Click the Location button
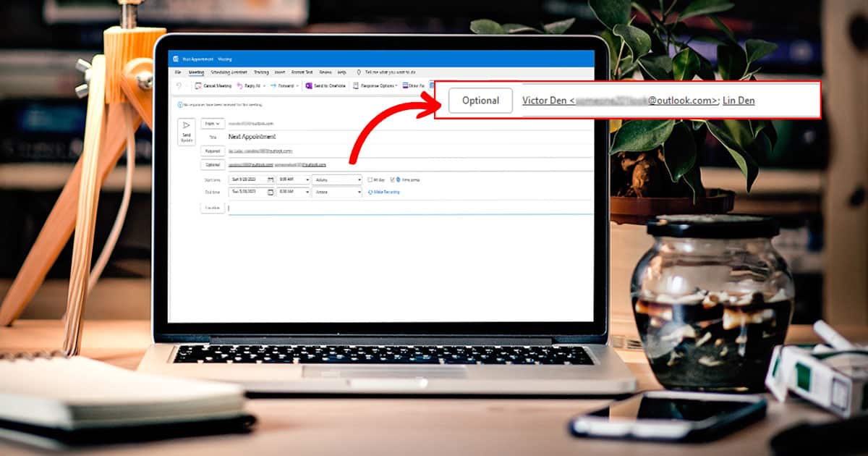This screenshot has height=456, width=868. point(213,208)
